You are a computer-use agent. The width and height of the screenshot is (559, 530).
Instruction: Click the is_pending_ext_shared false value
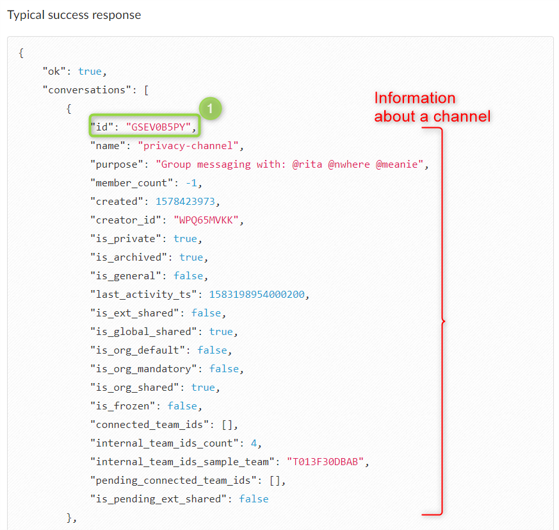(253, 499)
